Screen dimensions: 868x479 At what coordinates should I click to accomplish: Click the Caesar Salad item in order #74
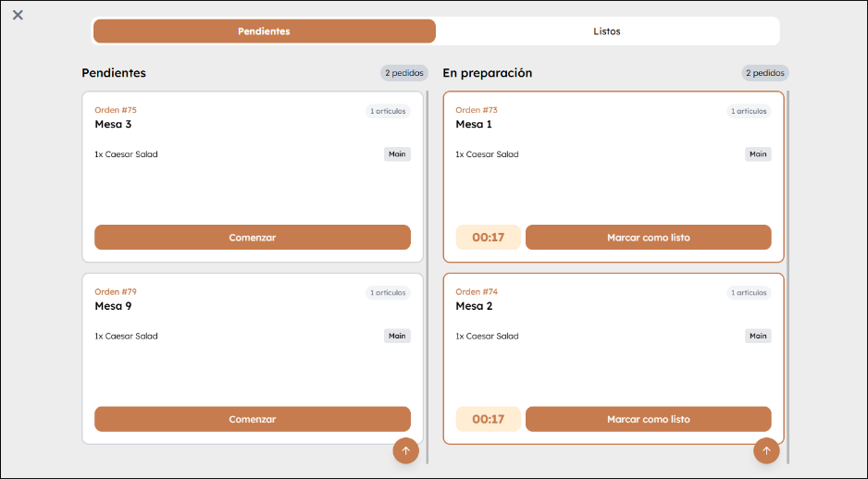pyautogui.click(x=487, y=337)
